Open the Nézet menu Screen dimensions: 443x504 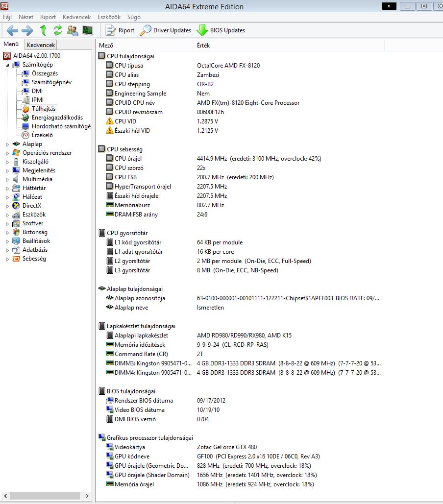coord(25,17)
